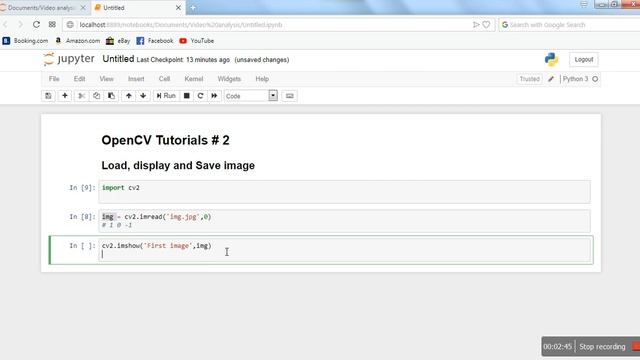Image resolution: width=640 pixels, height=360 pixels.
Task: Move selected cell up arrow
Action: [x=129, y=96]
